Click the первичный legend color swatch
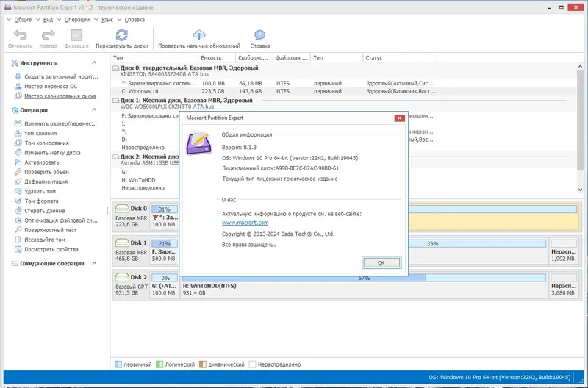The width and height of the screenshot is (588, 388). [118, 364]
